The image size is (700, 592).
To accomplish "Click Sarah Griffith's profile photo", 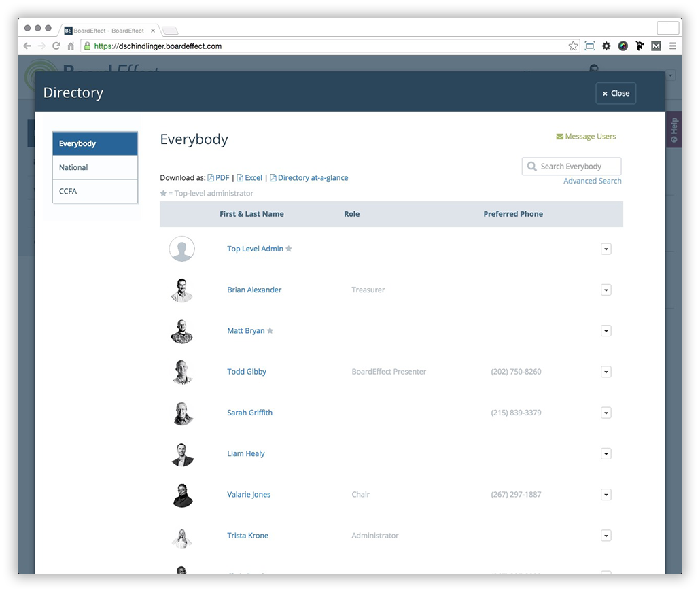I will pos(181,413).
